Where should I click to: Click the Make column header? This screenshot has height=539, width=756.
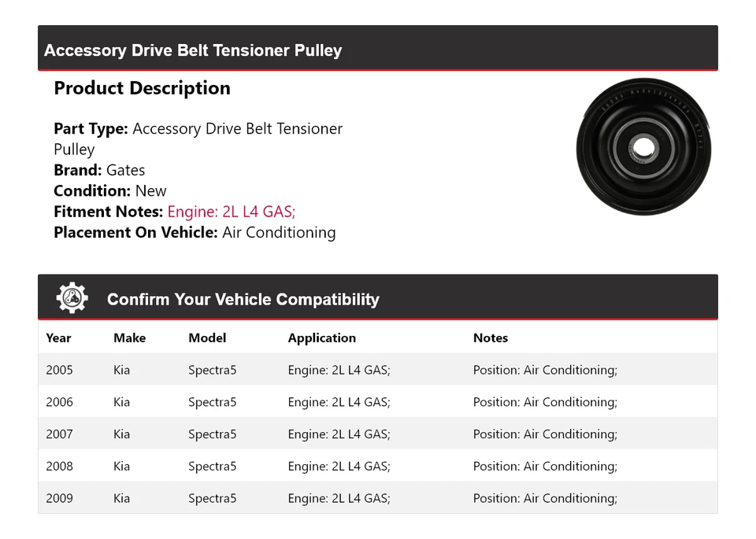click(x=129, y=338)
